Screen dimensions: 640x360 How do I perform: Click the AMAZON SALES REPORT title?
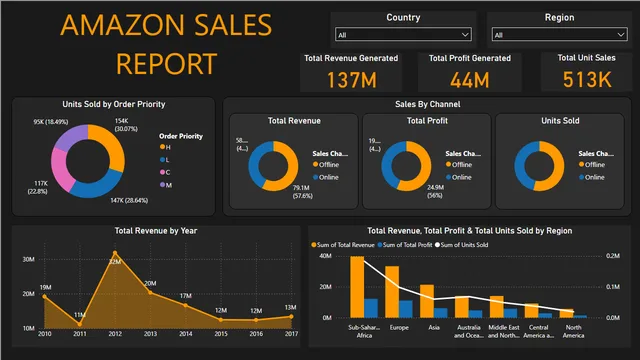tap(166, 44)
